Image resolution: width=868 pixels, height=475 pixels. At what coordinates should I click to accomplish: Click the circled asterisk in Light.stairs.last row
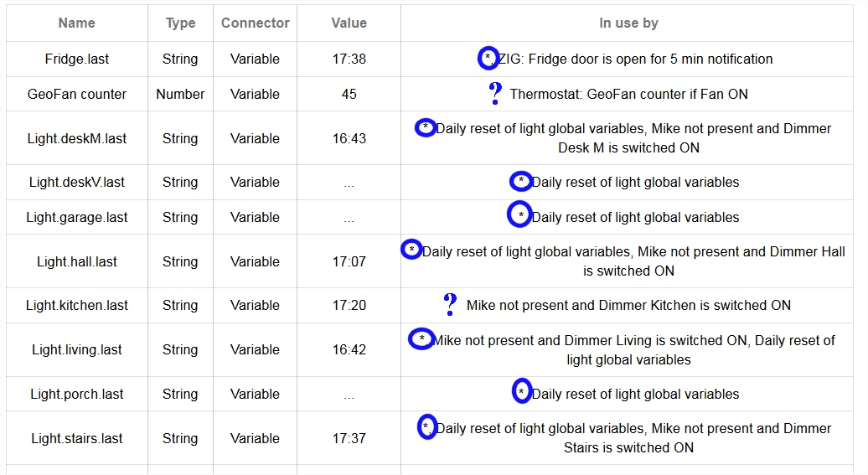[x=426, y=427]
